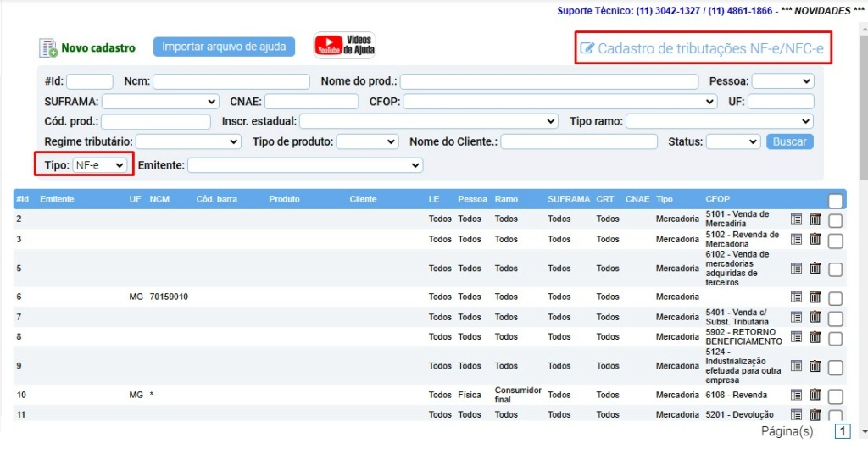
Task: Click '6108 - Revenda' cell
Action: [737, 395]
